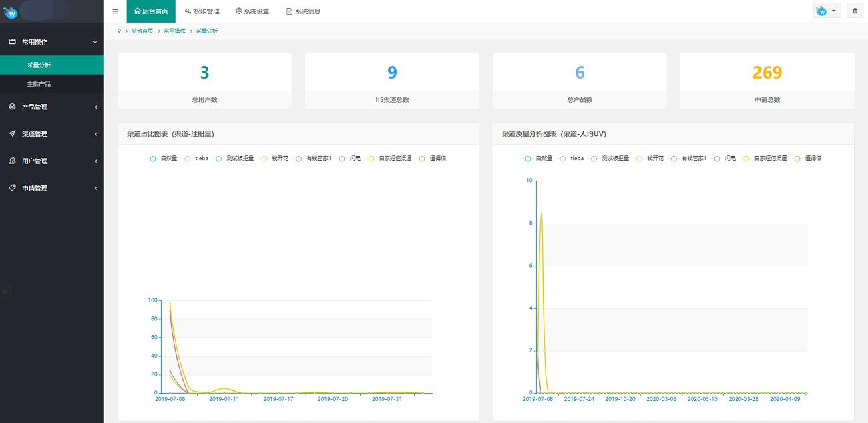Toggle tieba series in 渠道-注册量 chart legend
This screenshot has height=423, width=868.
tap(196, 159)
